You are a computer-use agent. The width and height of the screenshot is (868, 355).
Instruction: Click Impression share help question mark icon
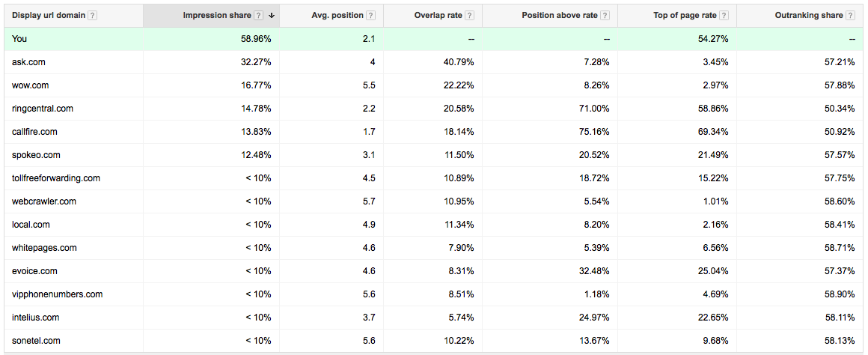coord(258,16)
